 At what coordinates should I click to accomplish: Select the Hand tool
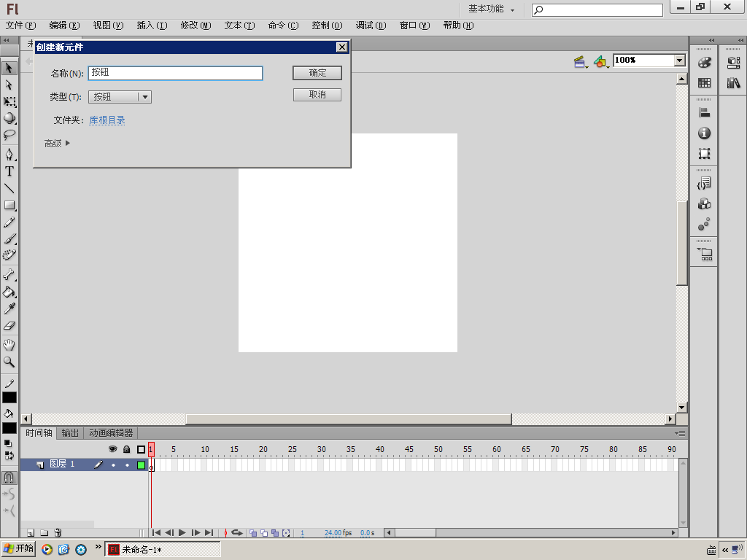coord(9,345)
